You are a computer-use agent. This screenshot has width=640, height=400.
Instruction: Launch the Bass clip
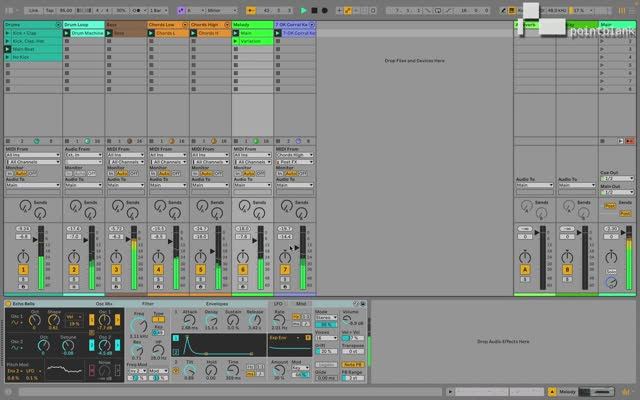(x=109, y=33)
